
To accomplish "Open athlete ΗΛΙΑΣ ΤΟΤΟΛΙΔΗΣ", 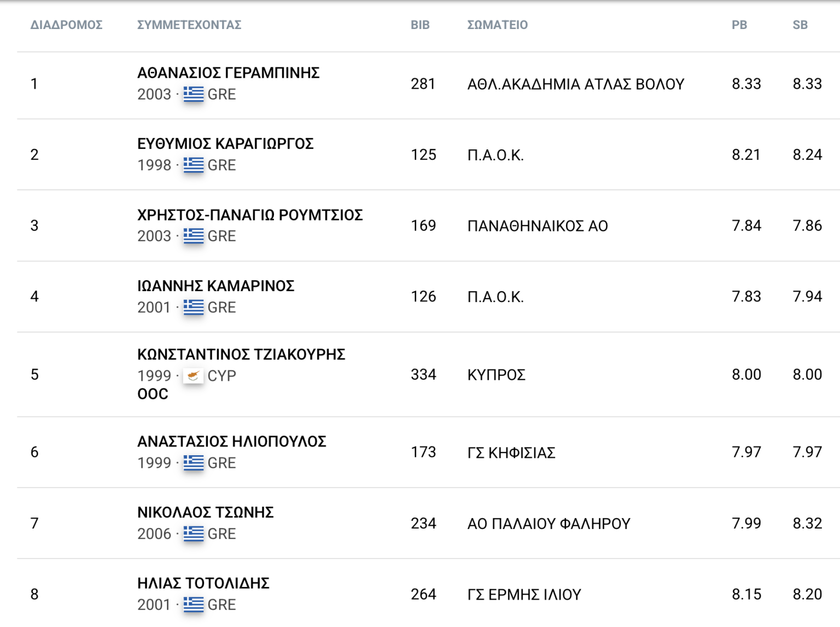I will coord(203,583).
